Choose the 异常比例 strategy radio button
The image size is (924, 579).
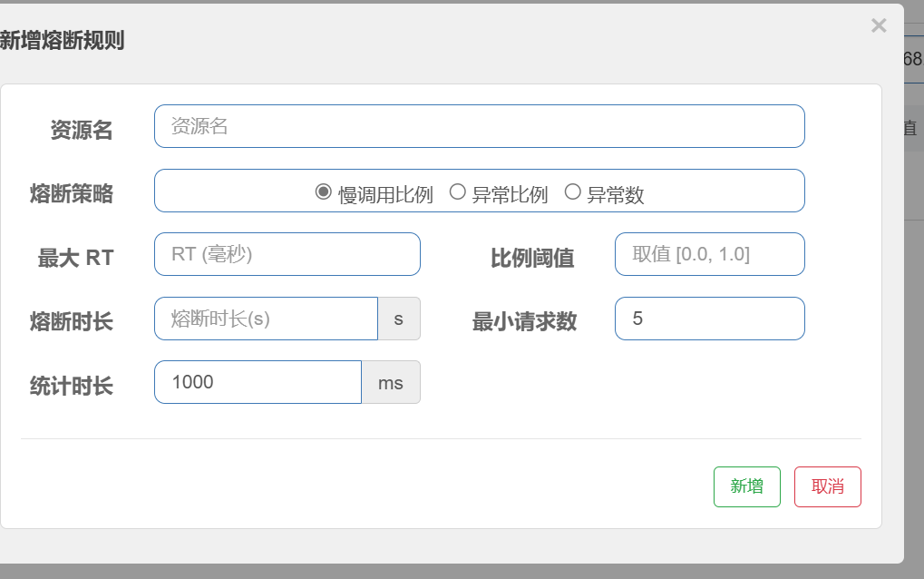tap(458, 191)
